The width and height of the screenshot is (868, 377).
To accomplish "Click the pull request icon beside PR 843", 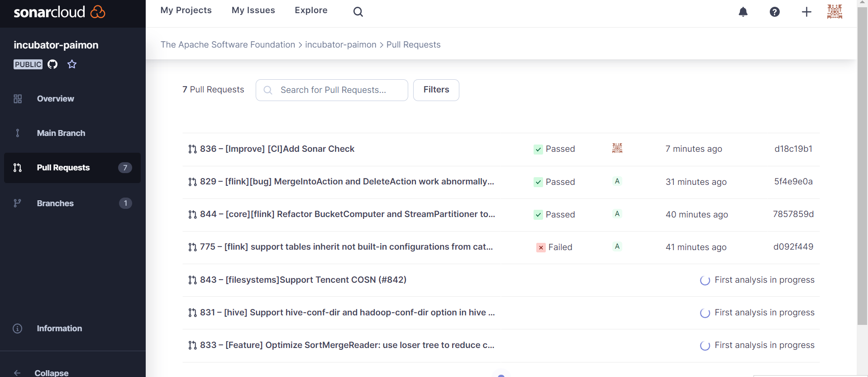I will [192, 280].
